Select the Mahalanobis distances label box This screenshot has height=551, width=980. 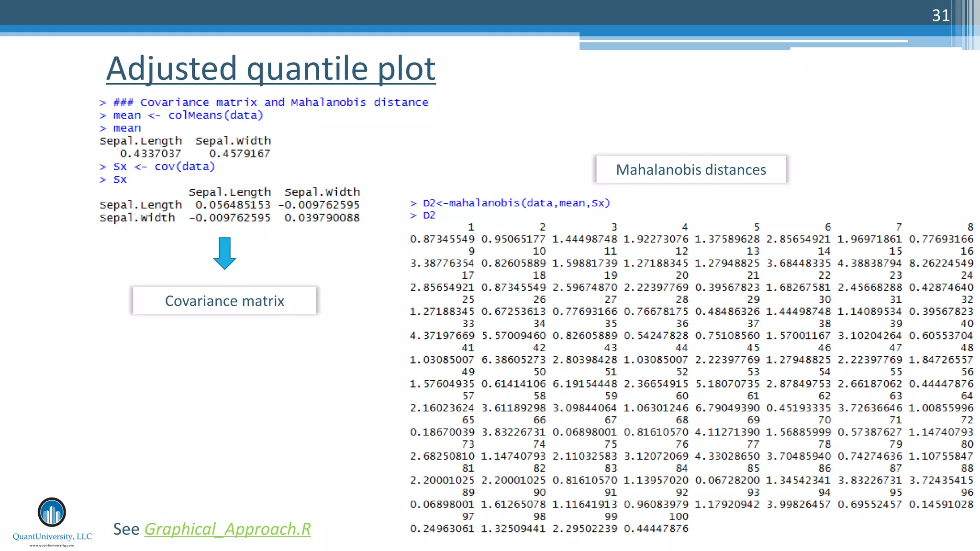(x=691, y=169)
